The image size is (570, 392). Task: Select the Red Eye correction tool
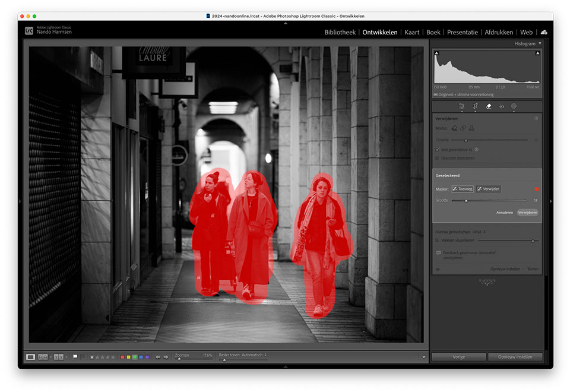point(502,106)
